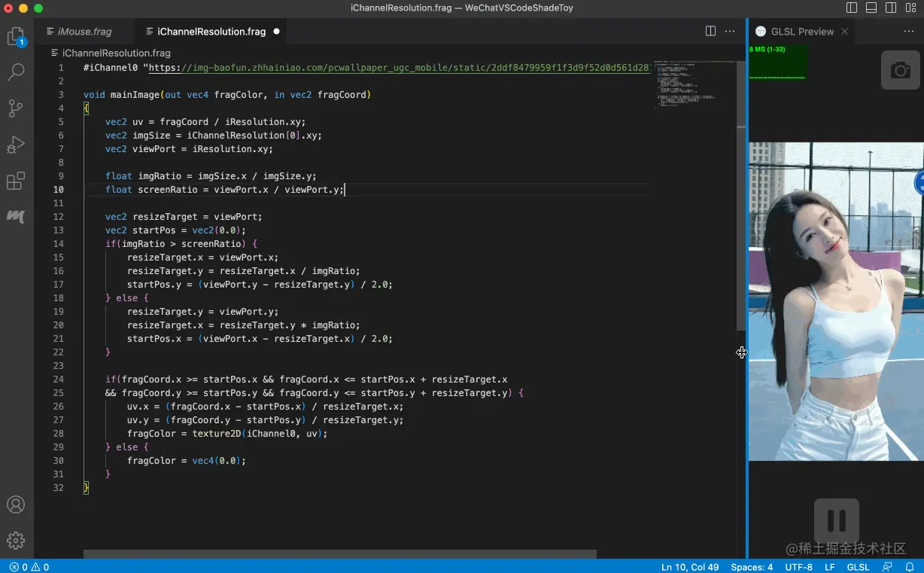Change the LF end of line sequence
924x573 pixels.
[830, 567]
